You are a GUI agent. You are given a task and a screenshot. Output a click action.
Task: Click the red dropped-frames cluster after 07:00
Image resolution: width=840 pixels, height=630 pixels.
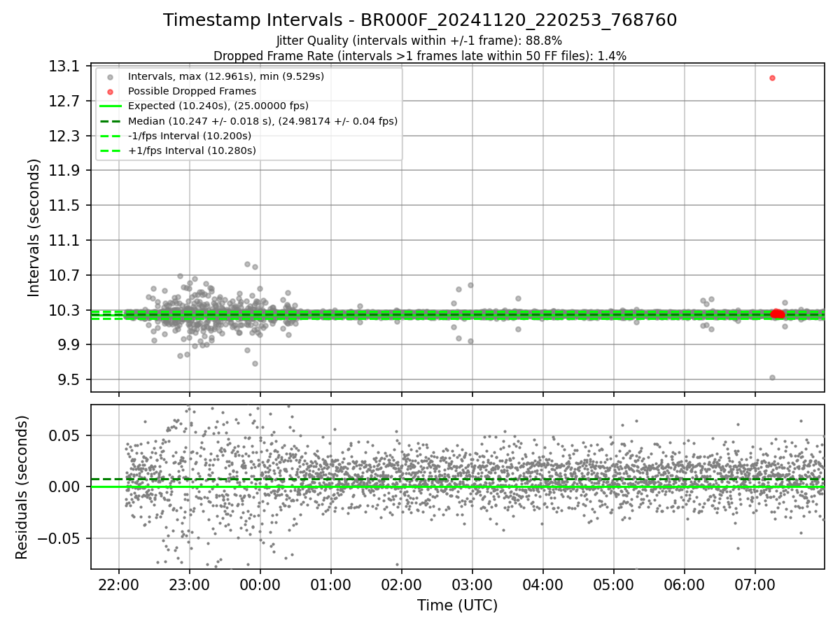coord(777,314)
